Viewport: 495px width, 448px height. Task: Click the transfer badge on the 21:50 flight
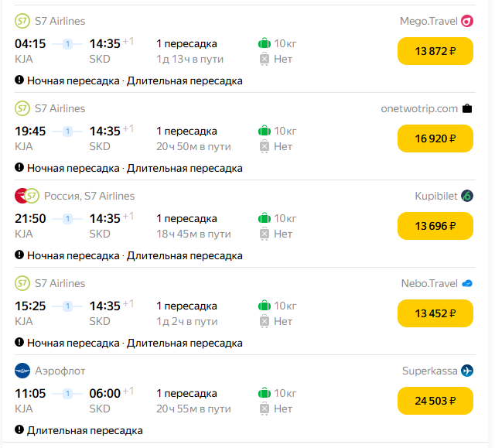click(67, 218)
